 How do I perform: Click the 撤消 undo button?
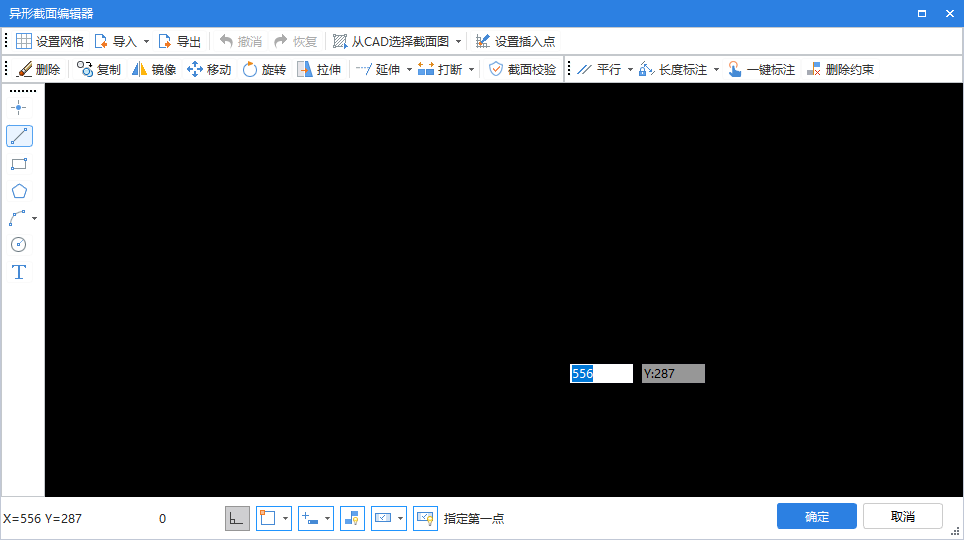[x=241, y=41]
